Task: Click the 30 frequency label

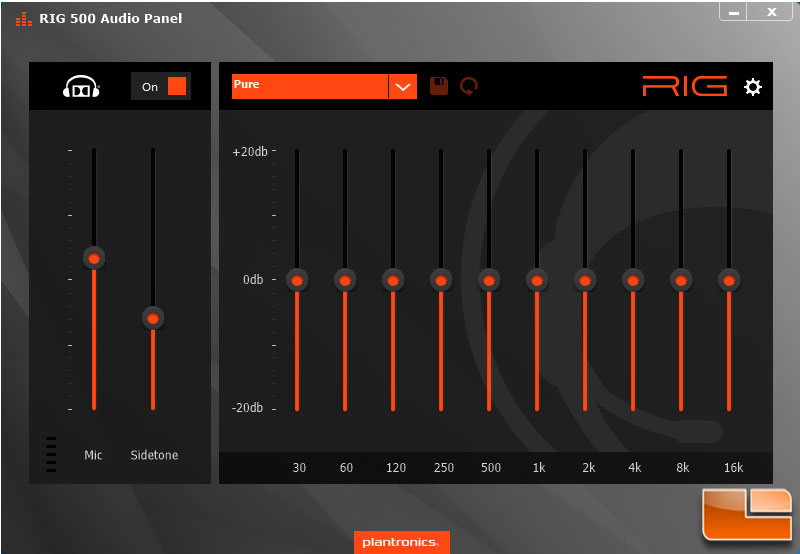Action: click(x=299, y=468)
